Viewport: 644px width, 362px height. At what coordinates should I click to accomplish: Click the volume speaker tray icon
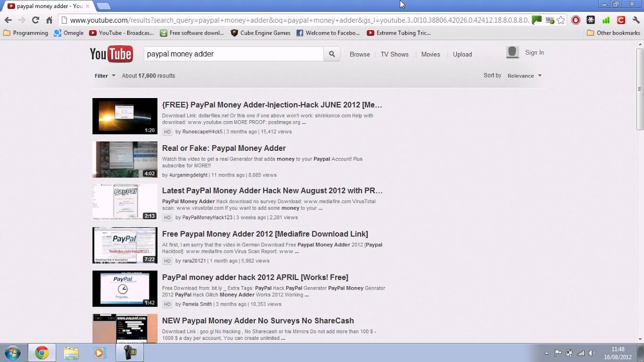(x=592, y=353)
